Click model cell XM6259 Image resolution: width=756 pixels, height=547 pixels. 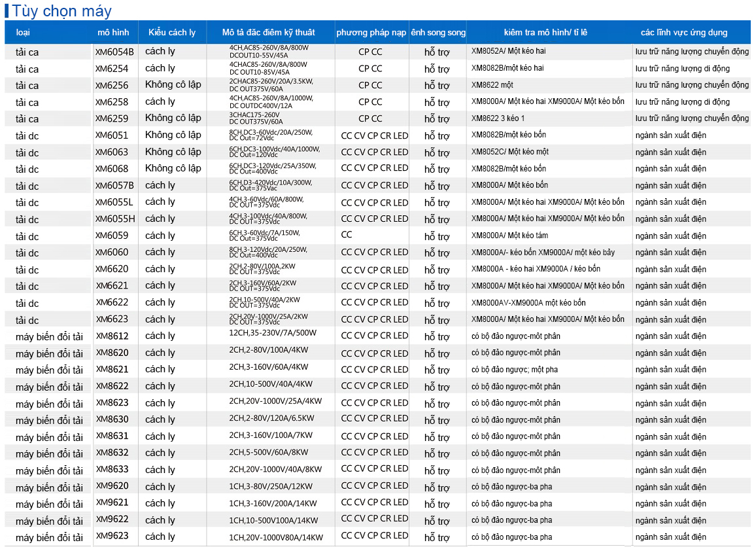click(112, 118)
